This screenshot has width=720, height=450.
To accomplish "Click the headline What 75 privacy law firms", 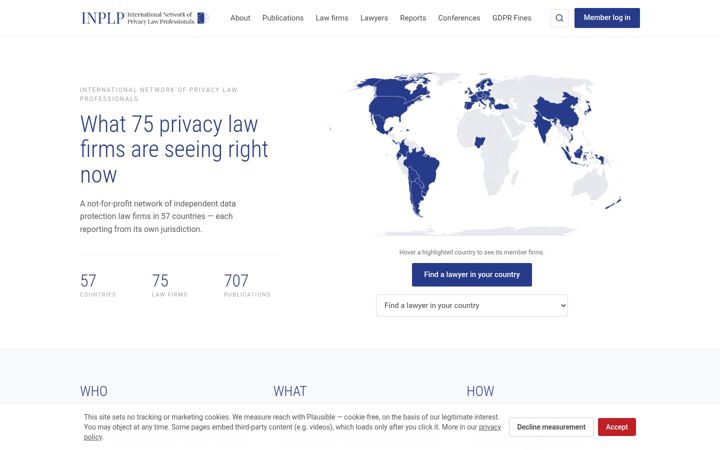I will tap(174, 149).
